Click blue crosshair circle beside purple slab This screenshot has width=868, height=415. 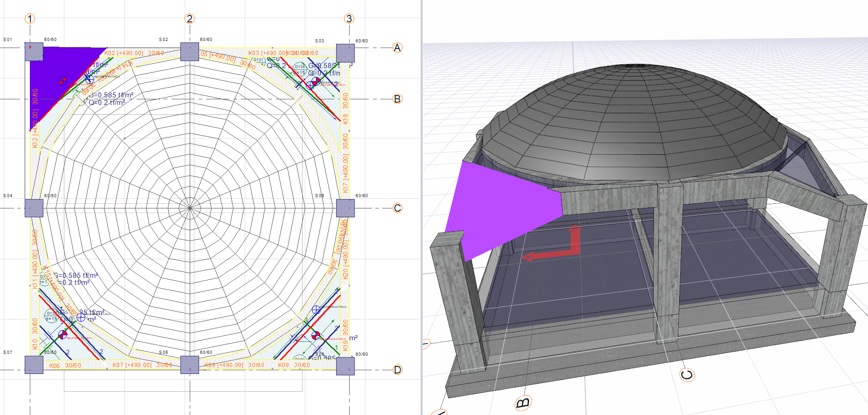(x=90, y=79)
